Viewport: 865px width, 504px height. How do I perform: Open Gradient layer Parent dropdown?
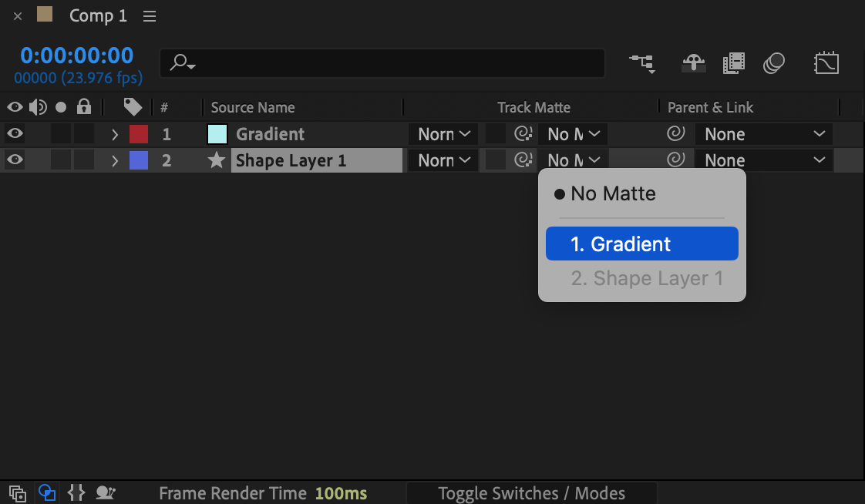pyautogui.click(x=763, y=134)
